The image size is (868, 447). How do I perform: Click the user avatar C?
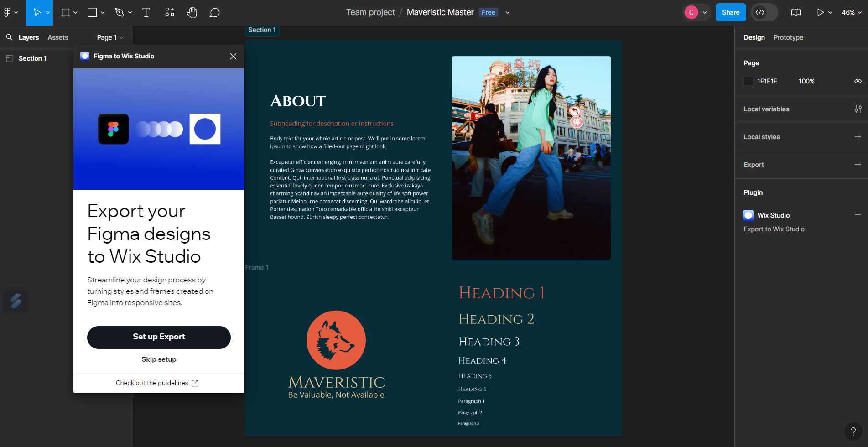[691, 12]
